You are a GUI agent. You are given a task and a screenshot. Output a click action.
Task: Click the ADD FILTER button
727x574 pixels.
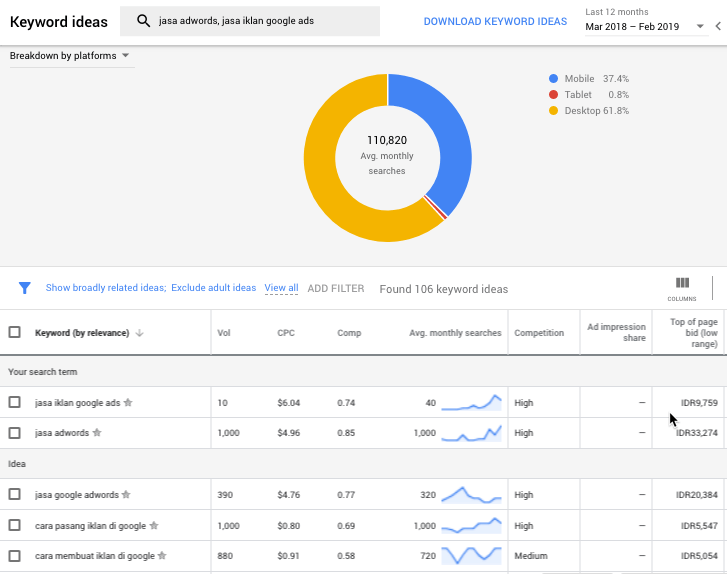click(x=336, y=288)
